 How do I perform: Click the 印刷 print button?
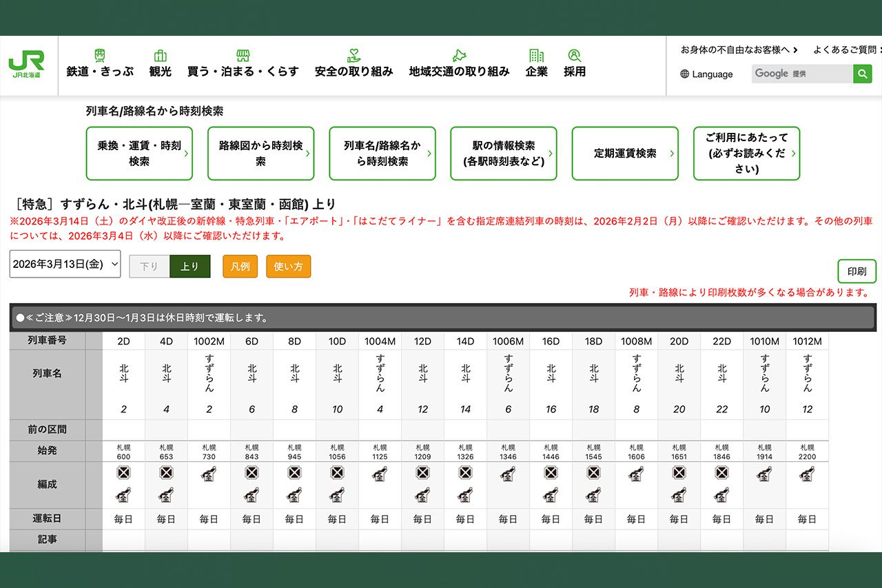(856, 271)
